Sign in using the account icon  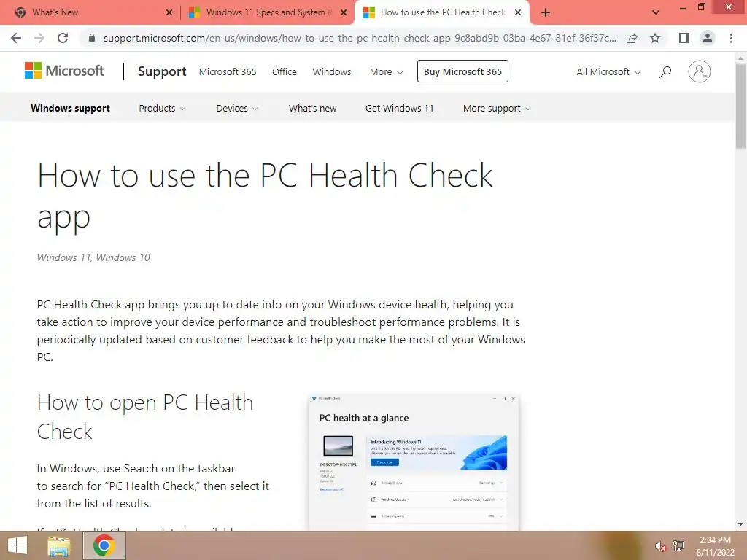pyautogui.click(x=700, y=71)
